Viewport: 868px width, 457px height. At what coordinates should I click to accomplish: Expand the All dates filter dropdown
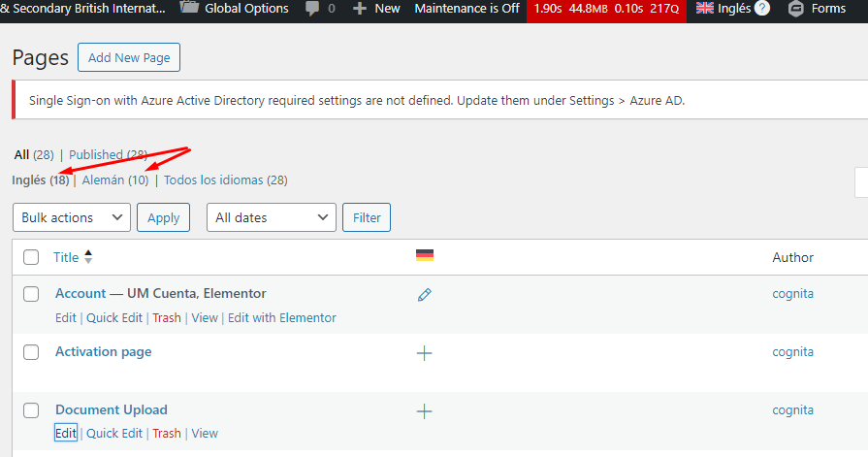coord(271,217)
